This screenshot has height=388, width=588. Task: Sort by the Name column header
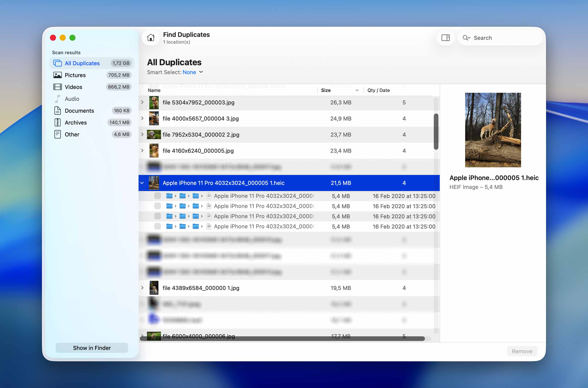(x=154, y=90)
